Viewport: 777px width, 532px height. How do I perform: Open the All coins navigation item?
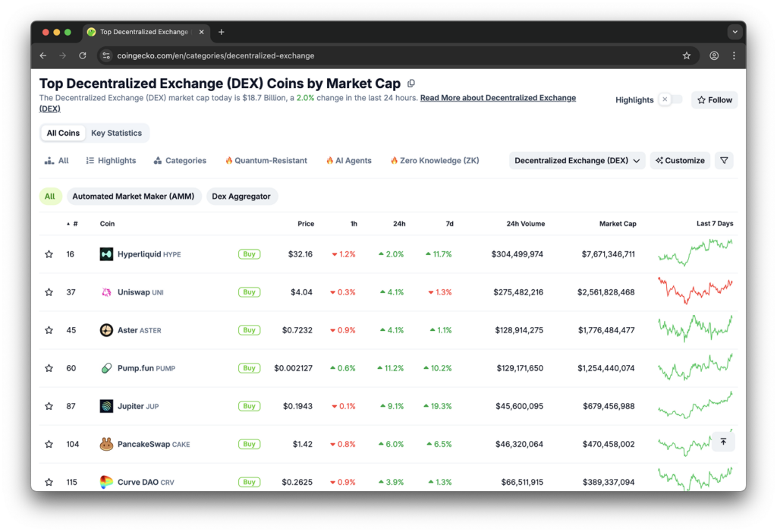tap(56, 161)
